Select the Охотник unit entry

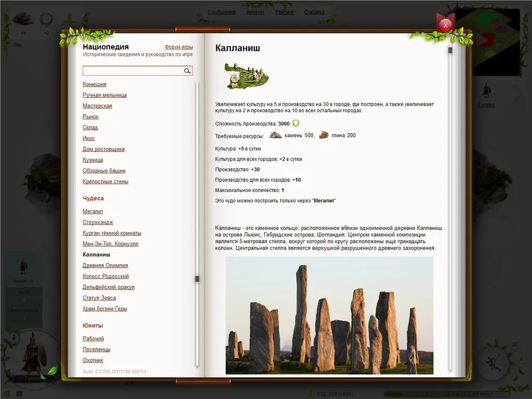click(93, 360)
